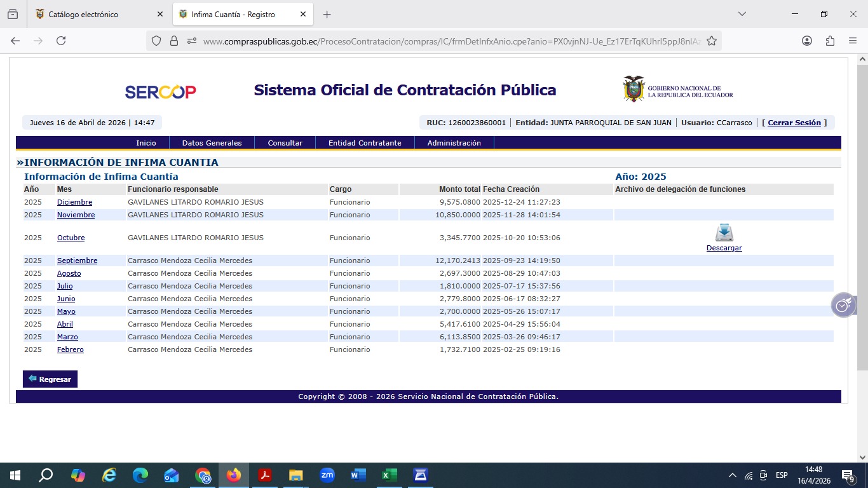Show hidden system tray icons
Viewport: 868px width, 488px height.
[x=732, y=475]
